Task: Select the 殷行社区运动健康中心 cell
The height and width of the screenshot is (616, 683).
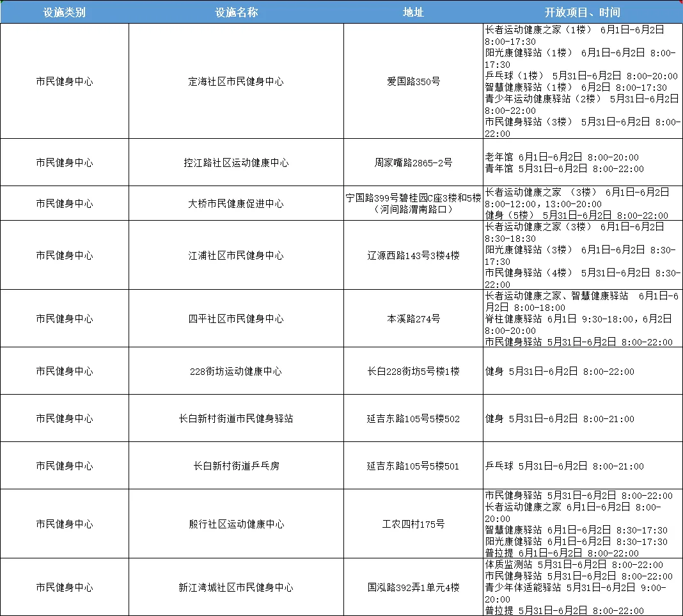Action: tap(236, 523)
